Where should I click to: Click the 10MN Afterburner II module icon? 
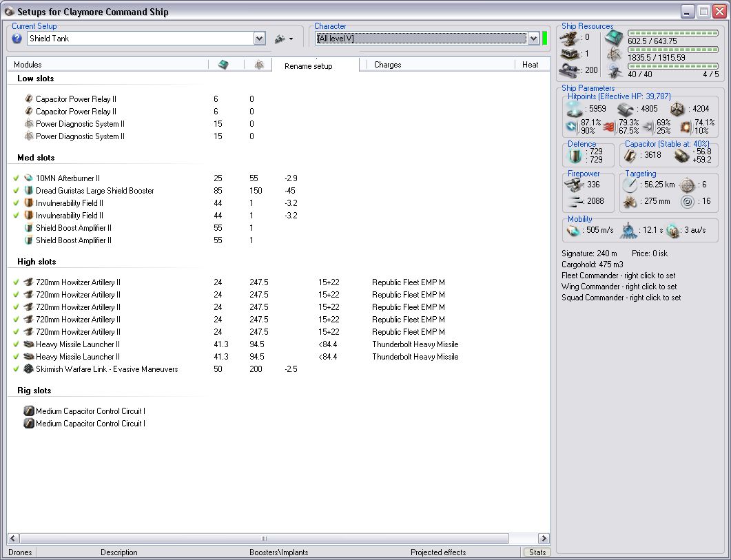click(29, 178)
